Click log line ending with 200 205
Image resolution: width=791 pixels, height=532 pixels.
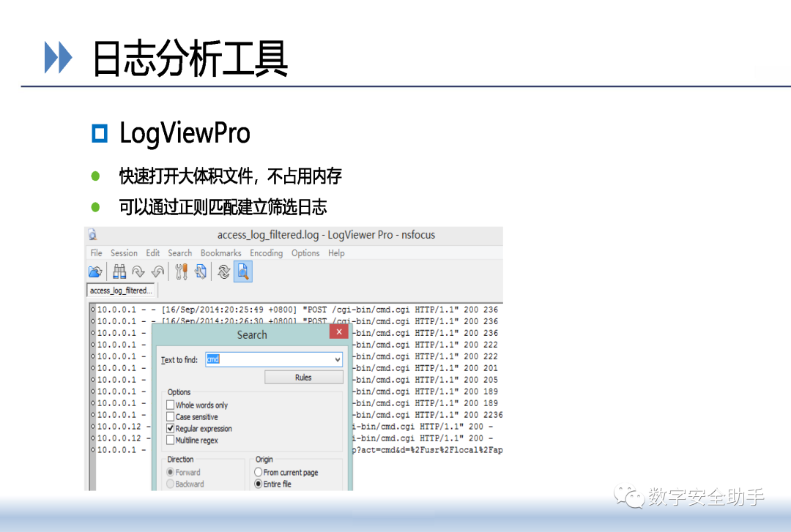point(297,380)
